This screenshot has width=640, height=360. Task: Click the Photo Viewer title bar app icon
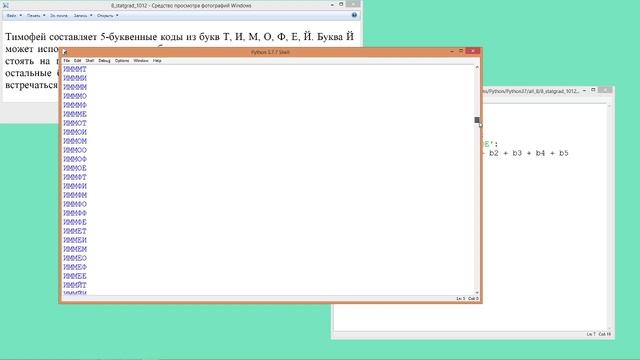(6, 5)
